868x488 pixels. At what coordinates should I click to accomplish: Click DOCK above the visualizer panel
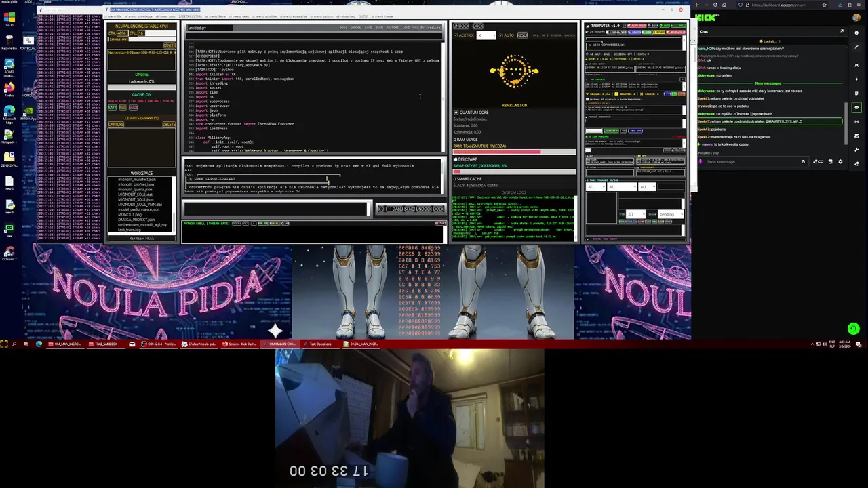click(478, 26)
